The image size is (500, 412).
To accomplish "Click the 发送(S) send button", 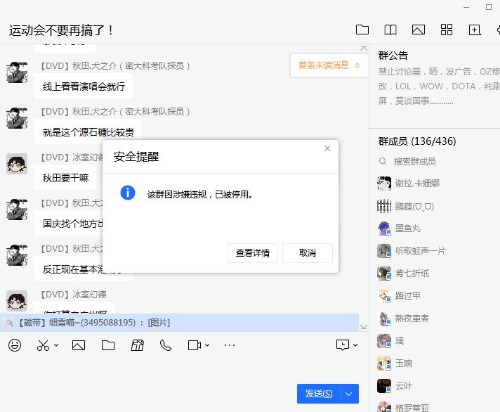I will 319,394.
